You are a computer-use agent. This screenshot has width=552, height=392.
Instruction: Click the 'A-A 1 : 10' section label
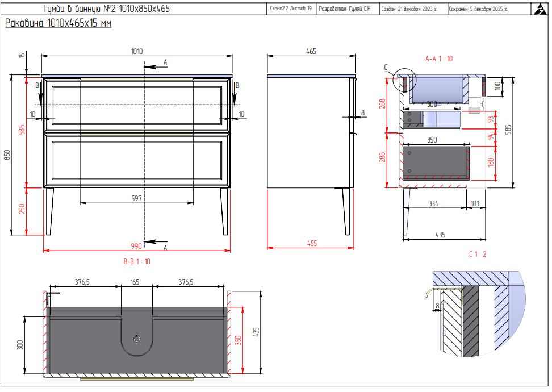439,59
